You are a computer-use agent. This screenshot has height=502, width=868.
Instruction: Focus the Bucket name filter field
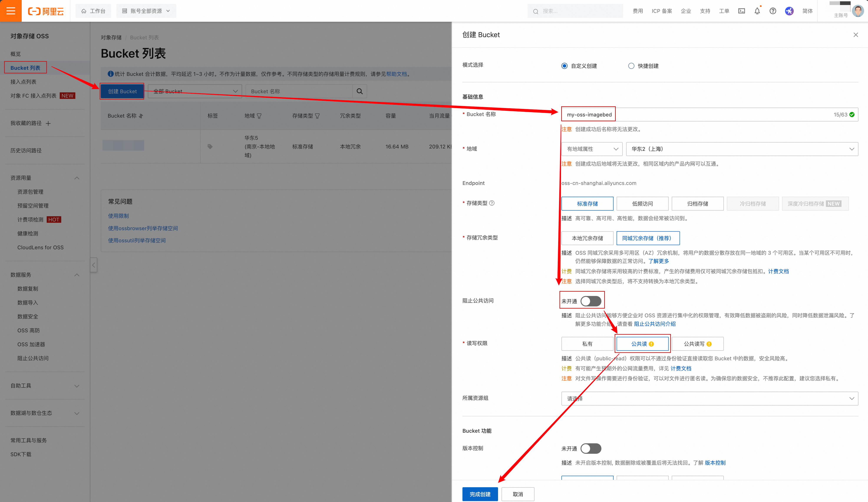(299, 91)
